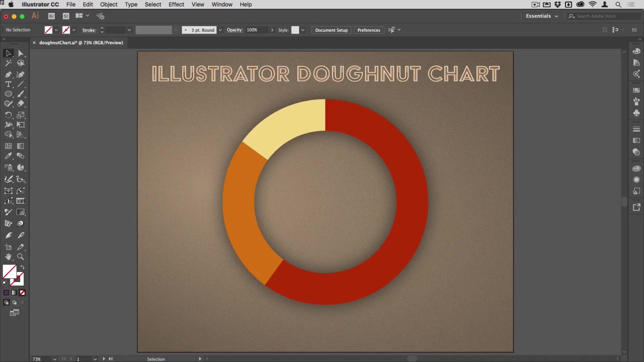Open the Transparency panel icon
The image size is (644, 362).
tap(636, 152)
